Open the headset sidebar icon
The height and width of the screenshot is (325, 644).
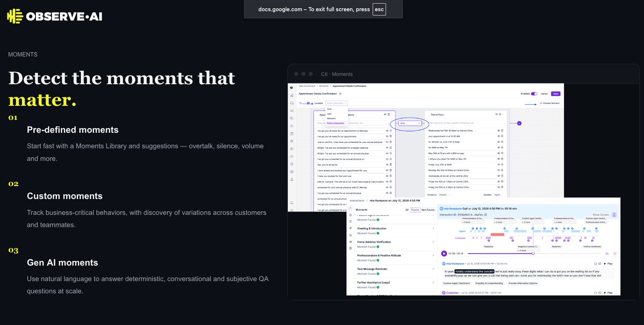(292, 103)
